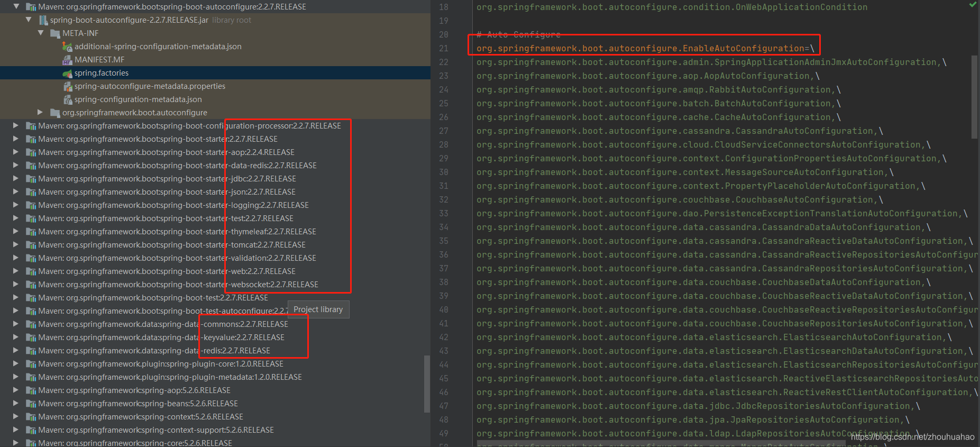Click the green inspection checkmark in editor corner
The height and width of the screenshot is (447, 980).
(973, 4)
